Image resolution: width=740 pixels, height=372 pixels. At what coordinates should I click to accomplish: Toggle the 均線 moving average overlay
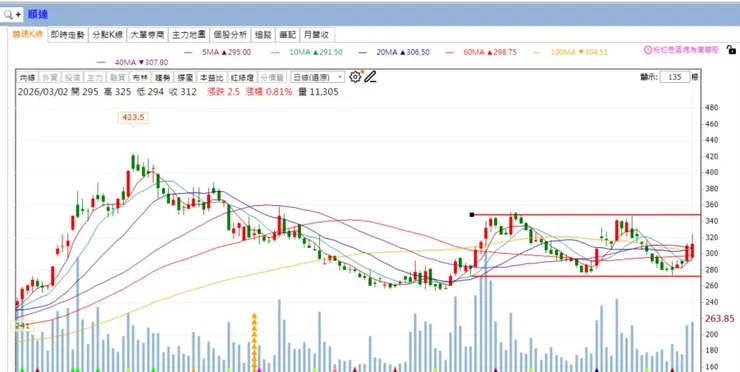tap(27, 77)
